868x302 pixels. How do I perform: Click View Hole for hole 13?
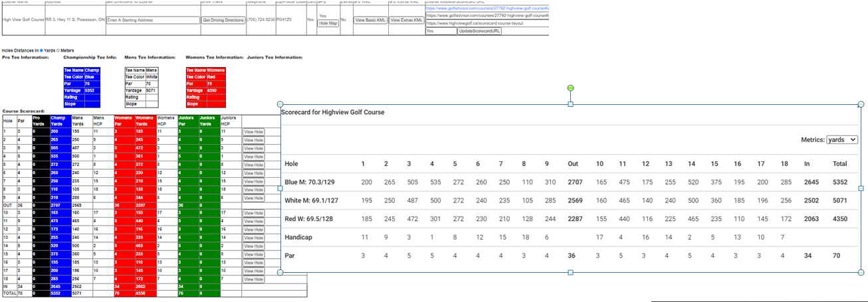(x=254, y=238)
